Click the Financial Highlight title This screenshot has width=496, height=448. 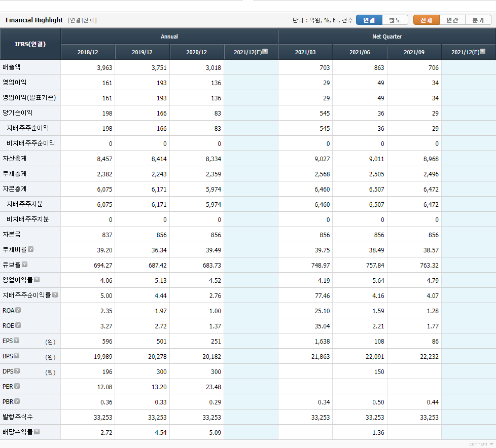coord(34,20)
